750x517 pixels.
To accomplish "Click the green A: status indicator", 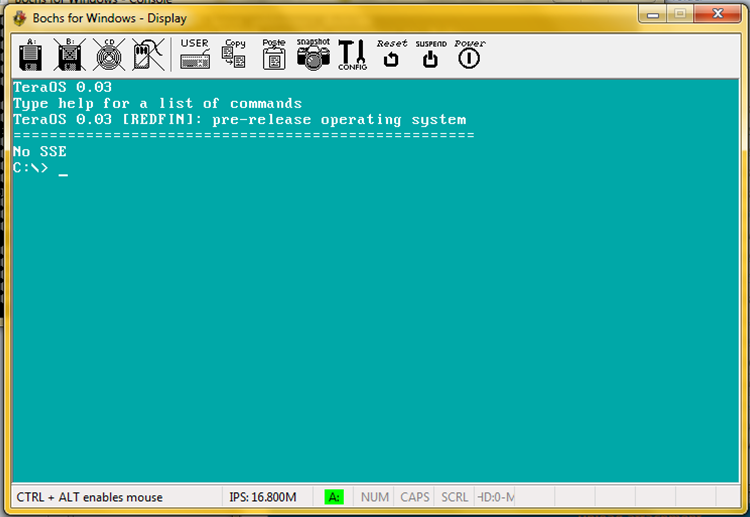I will (334, 497).
